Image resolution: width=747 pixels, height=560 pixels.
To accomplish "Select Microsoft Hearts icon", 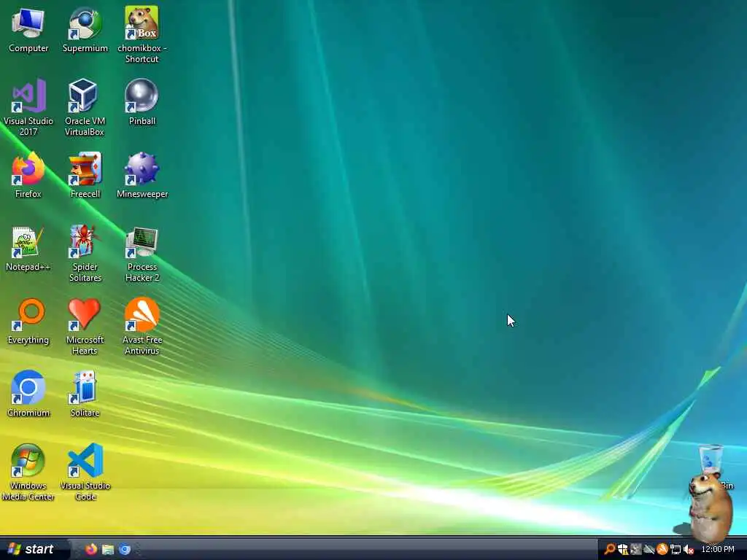I will pyautogui.click(x=85, y=327).
